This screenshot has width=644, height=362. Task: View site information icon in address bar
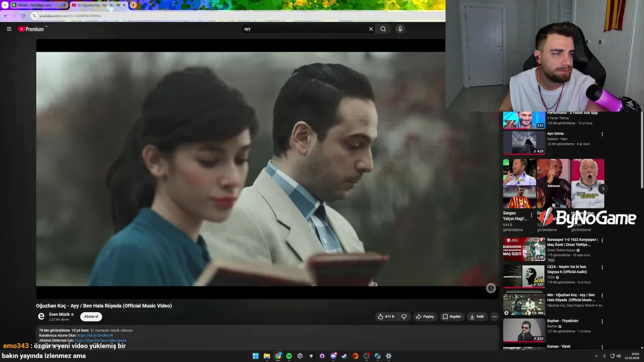point(34,16)
